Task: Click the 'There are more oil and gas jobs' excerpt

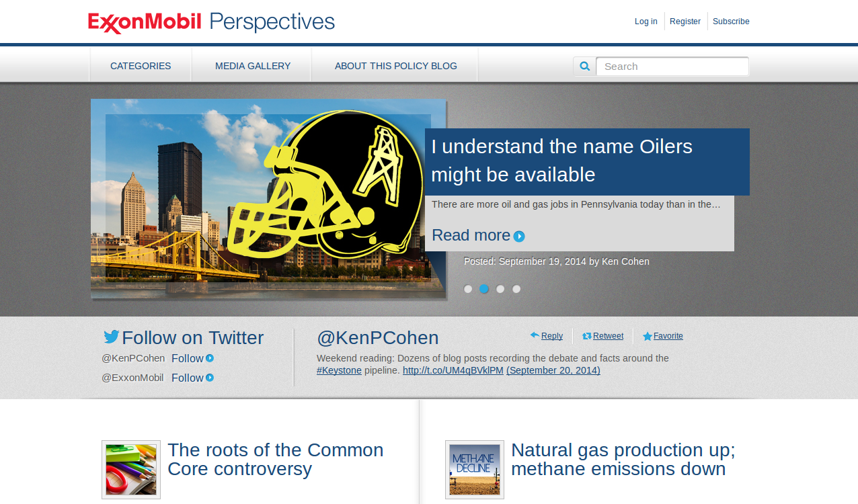Action: point(576,204)
